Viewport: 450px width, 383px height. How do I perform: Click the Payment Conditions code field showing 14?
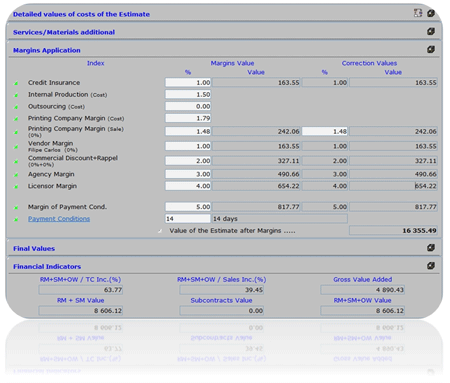coord(188,219)
